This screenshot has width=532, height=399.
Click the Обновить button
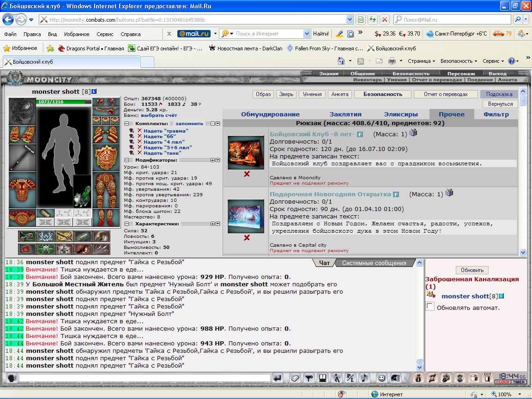472,270
